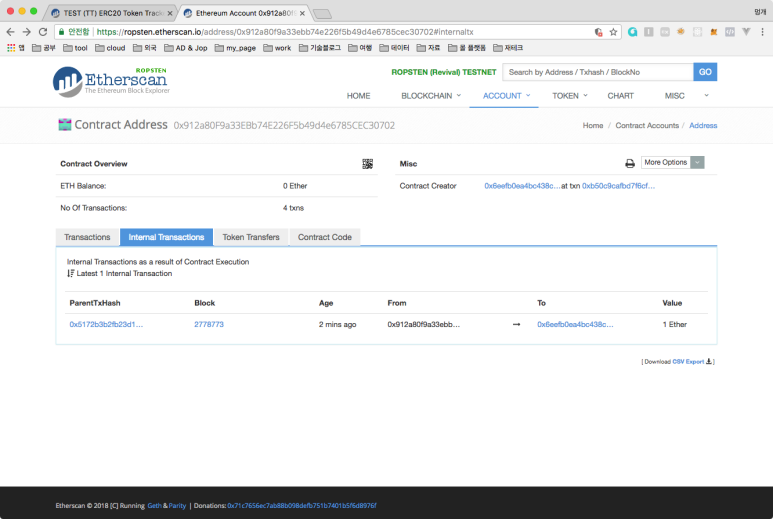Open the Parity link in footer

click(177, 506)
